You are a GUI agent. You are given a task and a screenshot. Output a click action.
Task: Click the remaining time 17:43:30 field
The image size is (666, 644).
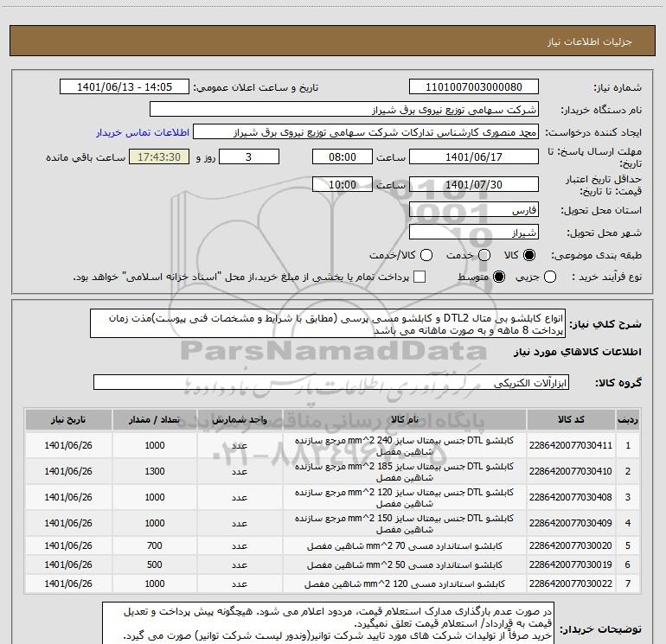click(x=159, y=156)
